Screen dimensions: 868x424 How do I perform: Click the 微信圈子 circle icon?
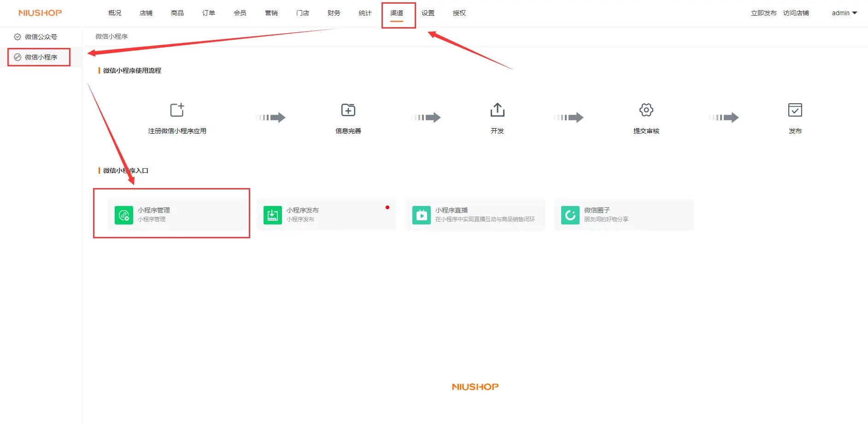tap(570, 215)
